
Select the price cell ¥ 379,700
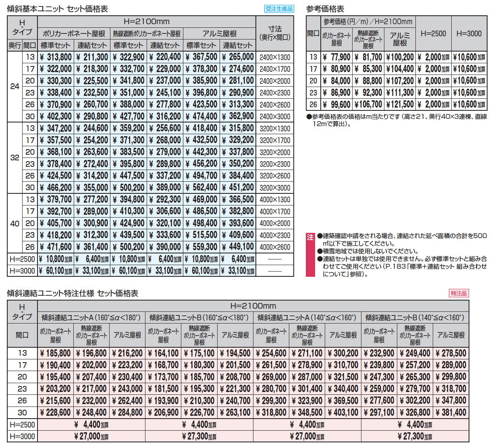[x=56, y=199]
